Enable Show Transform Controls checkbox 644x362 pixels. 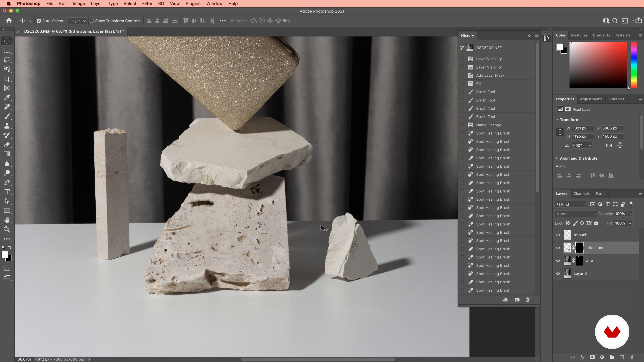point(92,21)
